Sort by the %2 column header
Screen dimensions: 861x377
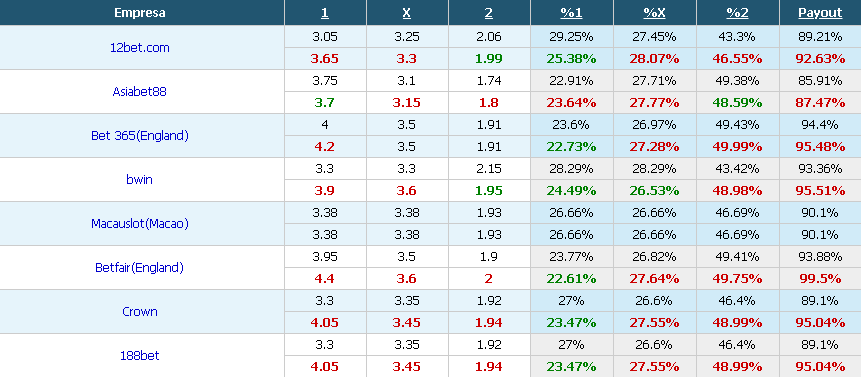(737, 13)
